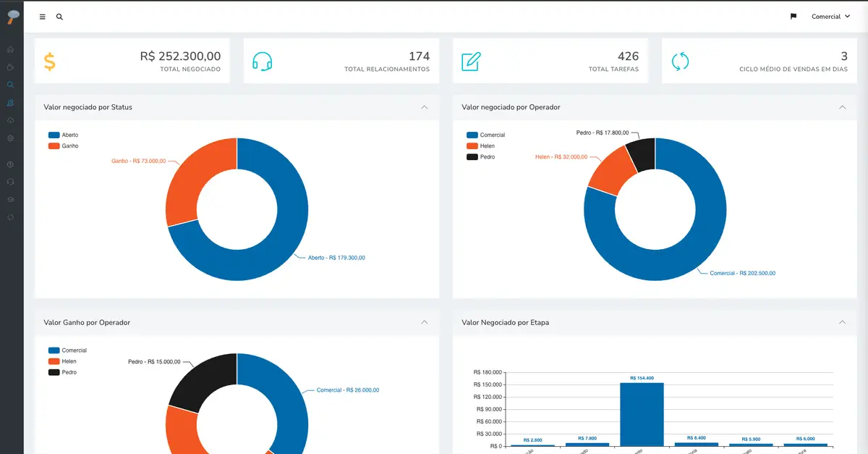868x454 pixels.
Task: Click the flag icon in the header
Action: [793, 17]
